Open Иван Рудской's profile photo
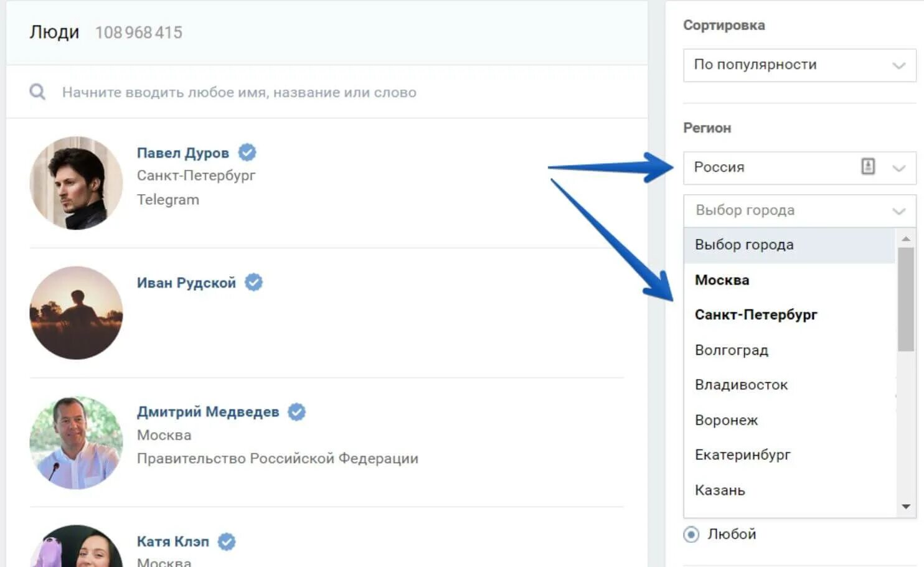 pos(76,313)
